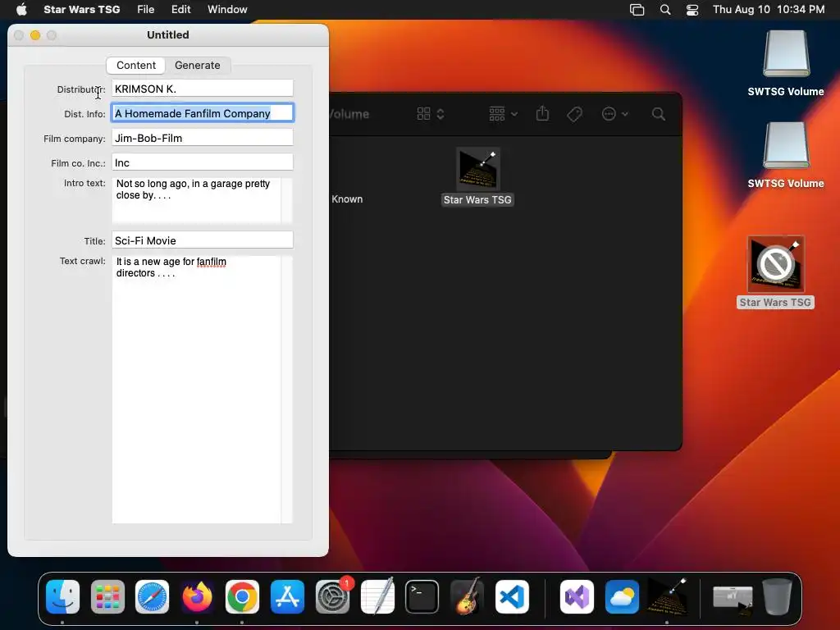Open Finder from the Dock
Image resolution: width=840 pixels, height=630 pixels.
click(x=62, y=597)
